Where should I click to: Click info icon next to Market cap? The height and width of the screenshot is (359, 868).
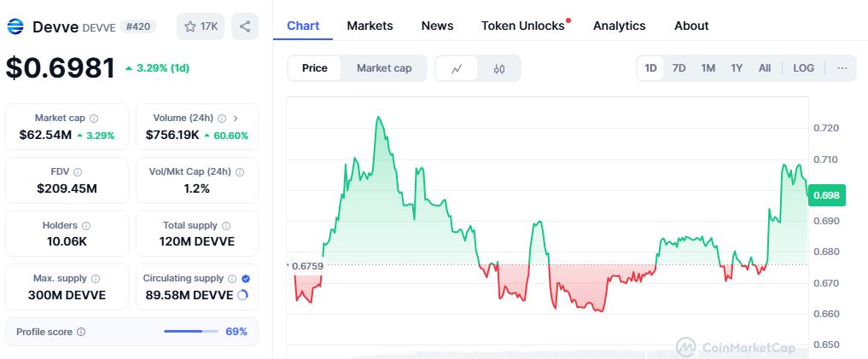tap(94, 119)
